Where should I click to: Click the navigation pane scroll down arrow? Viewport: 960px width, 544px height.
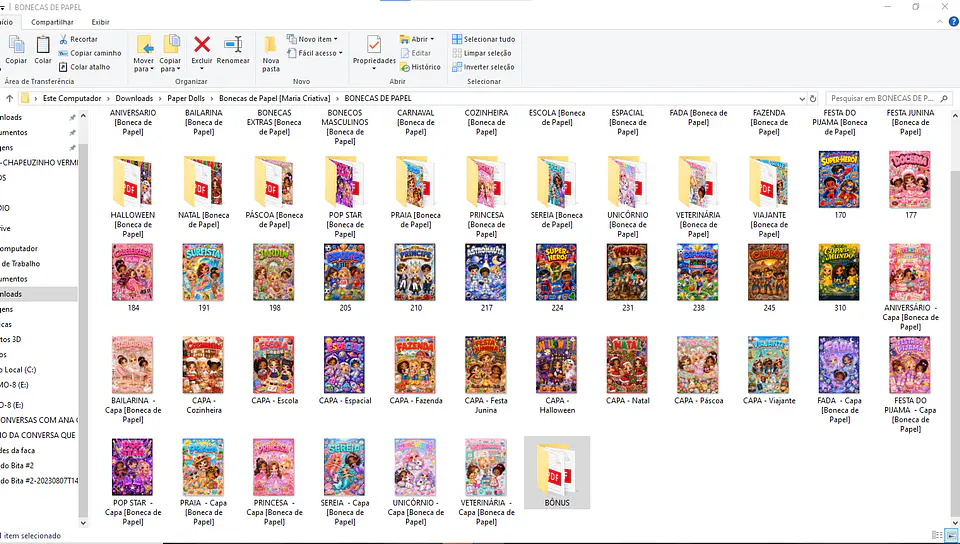tap(84, 523)
